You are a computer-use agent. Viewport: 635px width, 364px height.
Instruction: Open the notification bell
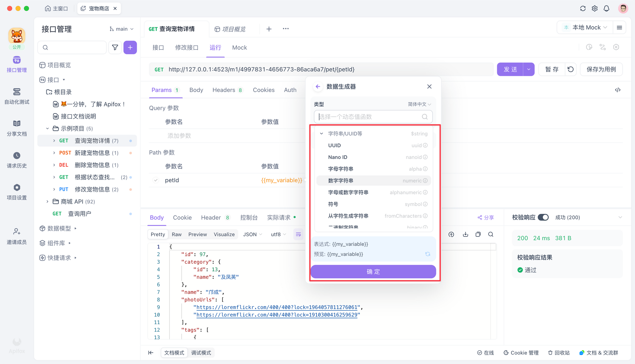click(607, 8)
